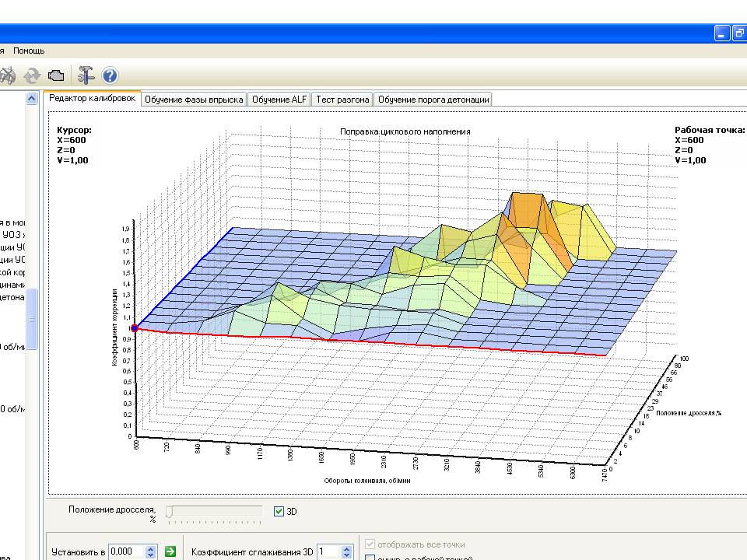The width and height of the screenshot is (747, 560).
Task: Click the left panel scrollbar thumb
Action: click(31, 319)
